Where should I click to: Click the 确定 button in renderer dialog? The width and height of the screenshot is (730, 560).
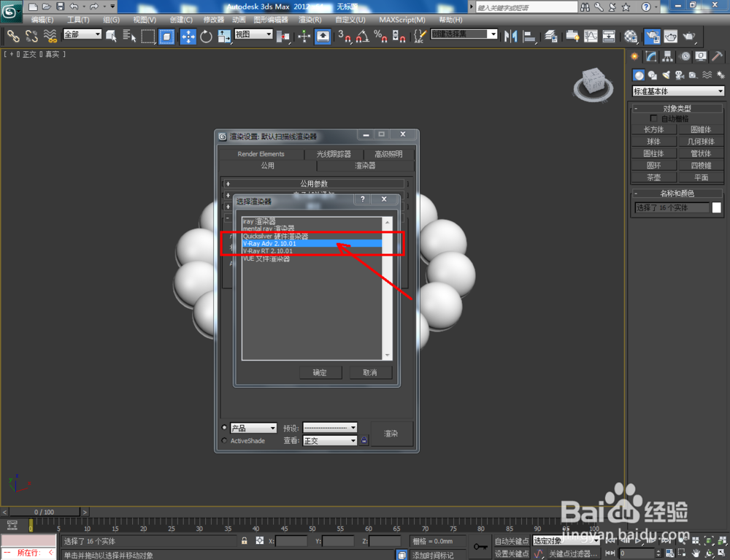click(320, 372)
